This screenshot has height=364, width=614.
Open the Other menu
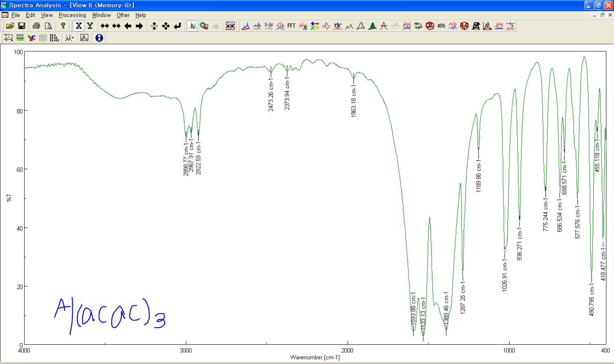click(x=123, y=15)
